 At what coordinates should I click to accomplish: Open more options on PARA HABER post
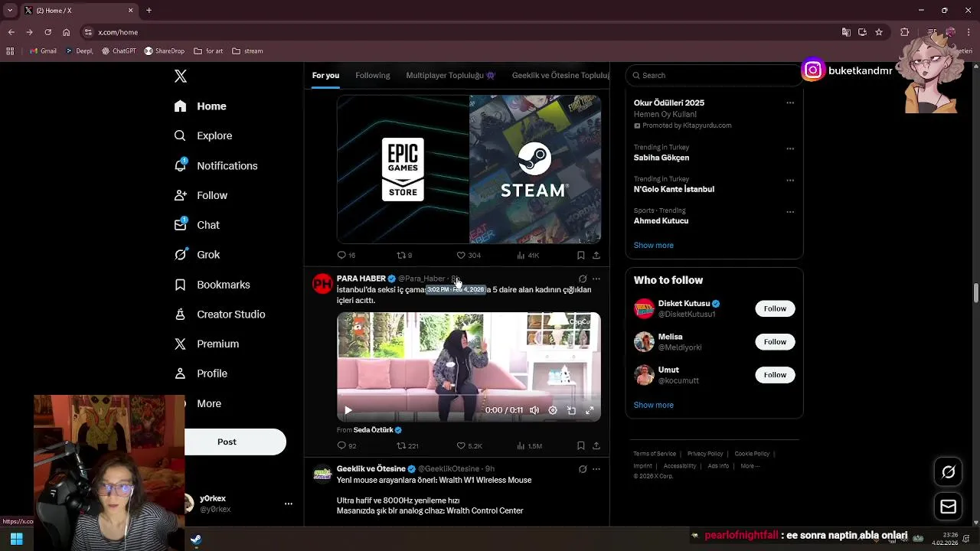596,279
